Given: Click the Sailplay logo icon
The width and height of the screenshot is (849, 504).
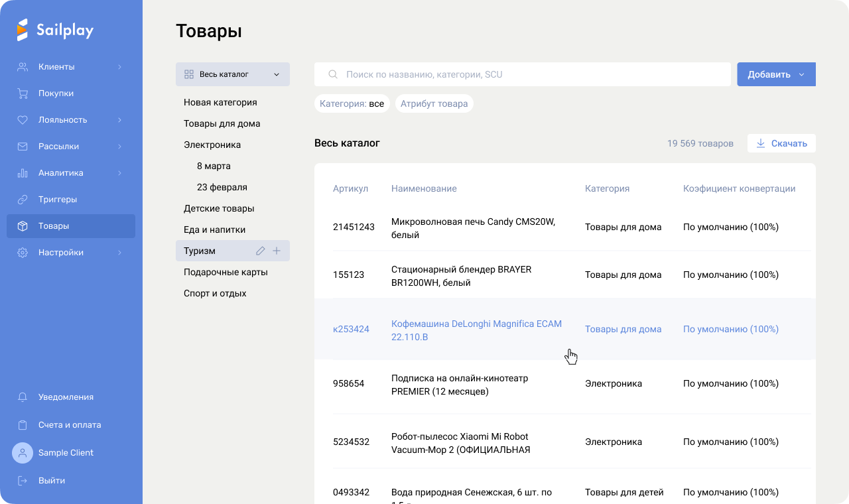Looking at the screenshot, I should pyautogui.click(x=23, y=30).
